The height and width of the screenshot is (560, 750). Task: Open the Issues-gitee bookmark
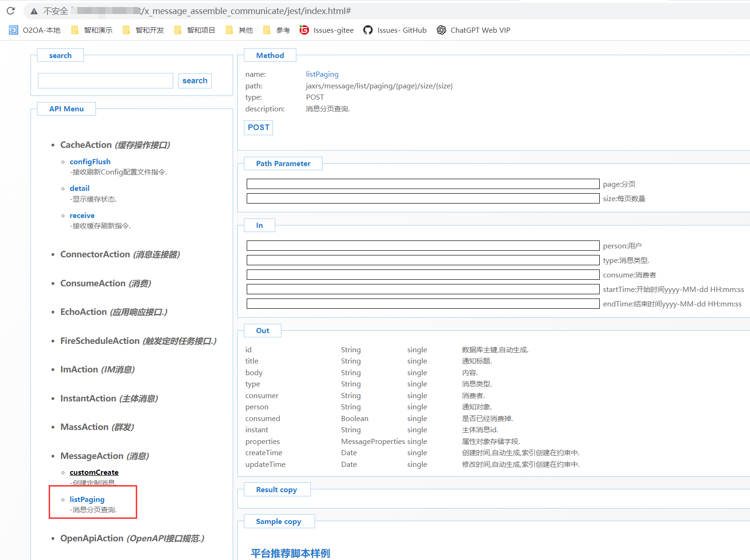coord(326,30)
